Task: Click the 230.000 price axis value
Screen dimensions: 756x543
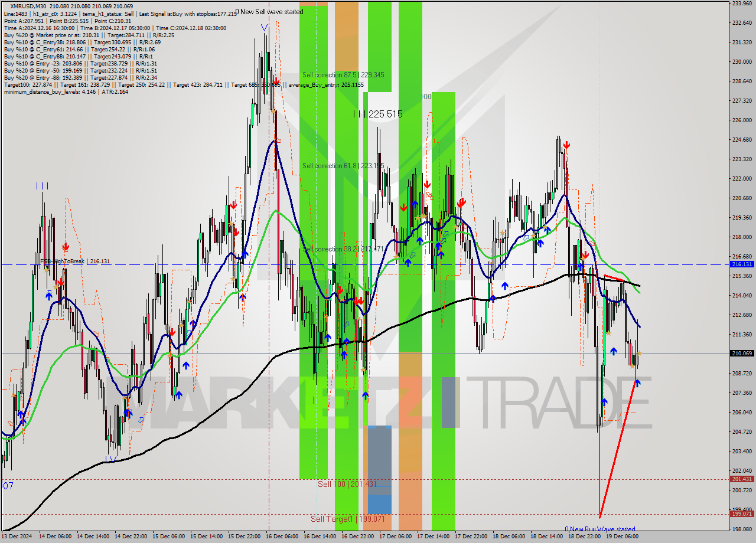Action: point(742,61)
